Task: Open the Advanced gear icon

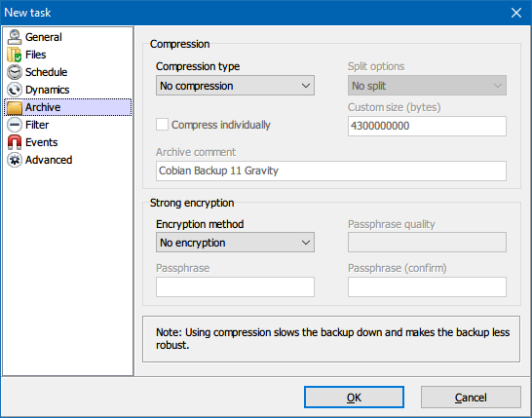Action: point(15,160)
